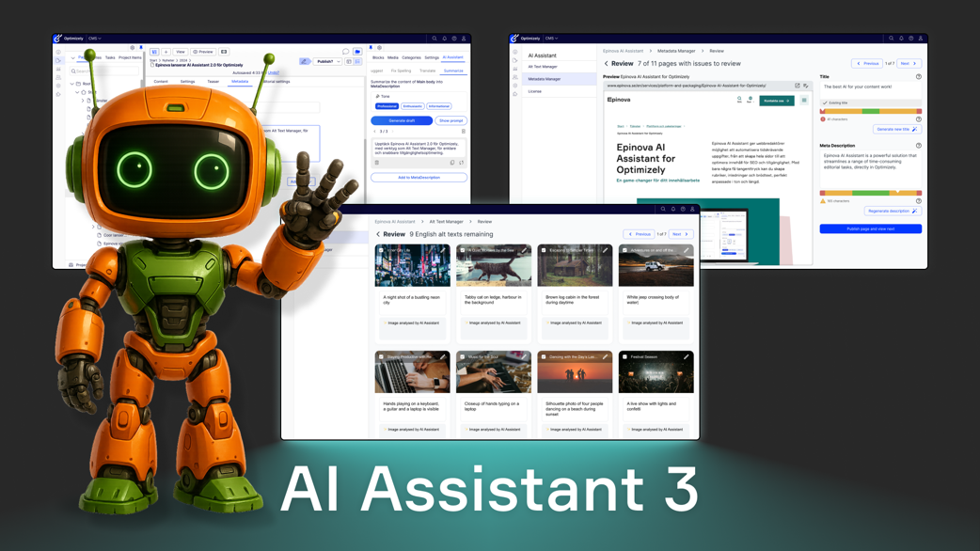Toggle checkbox on the Festival Season image card
This screenshot has height=551, width=980.
(625, 356)
